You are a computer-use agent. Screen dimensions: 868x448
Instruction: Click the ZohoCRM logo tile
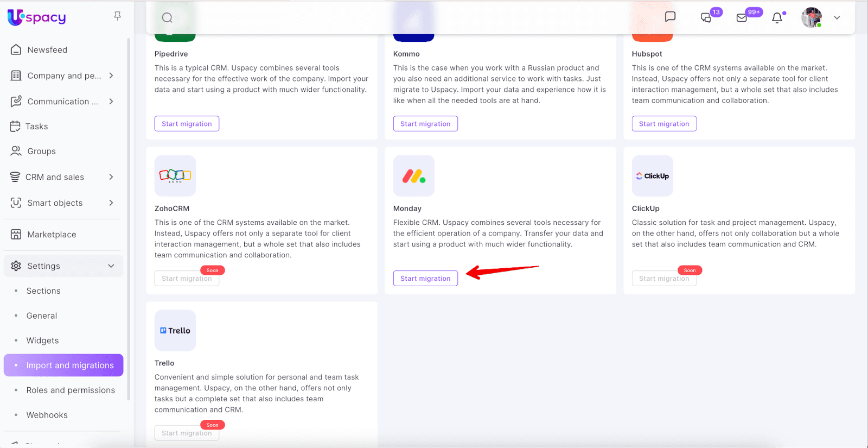tap(175, 176)
